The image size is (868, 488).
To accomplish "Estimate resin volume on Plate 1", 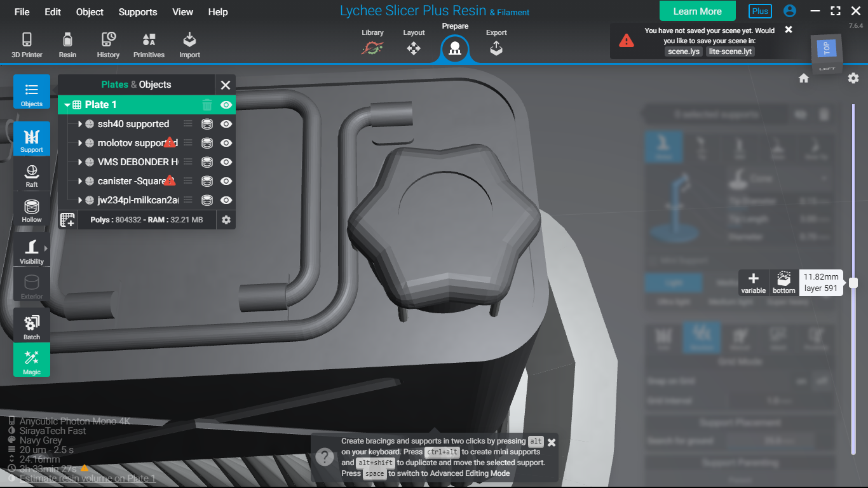I will pyautogui.click(x=88, y=478).
